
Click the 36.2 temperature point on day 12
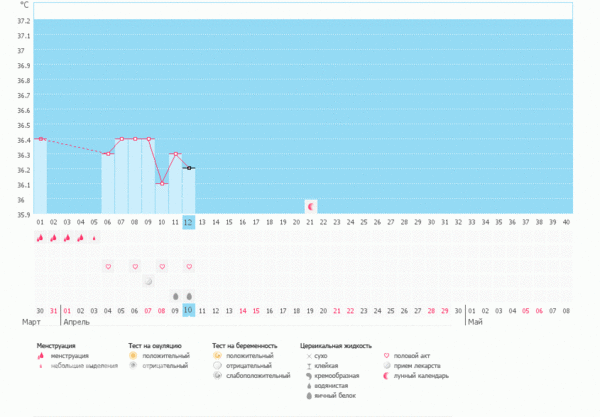pos(189,168)
